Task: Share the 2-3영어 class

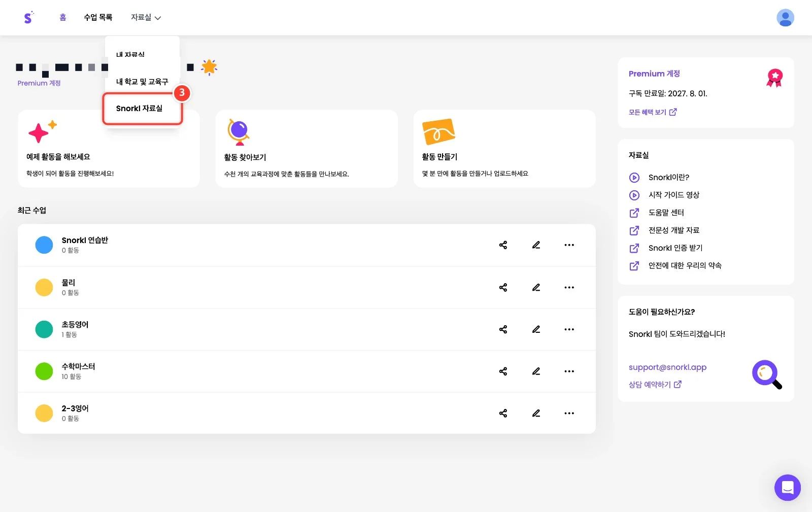Action: click(x=503, y=414)
